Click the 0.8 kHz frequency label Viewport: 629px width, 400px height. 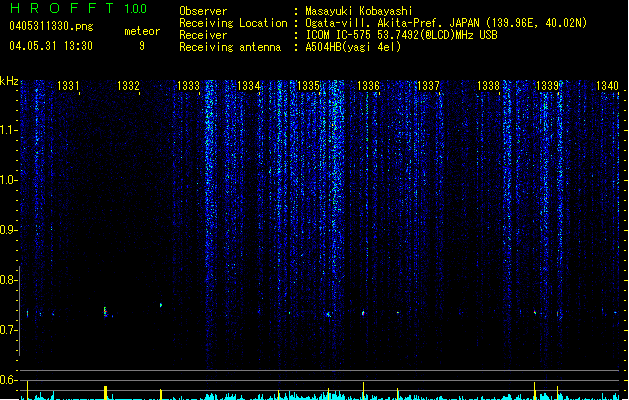coord(9,280)
